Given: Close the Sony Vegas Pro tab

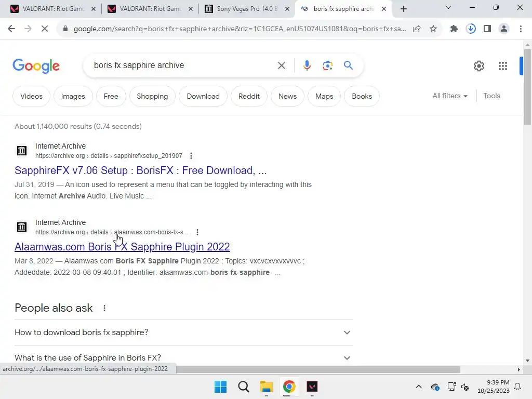Looking at the screenshot, I should [x=287, y=9].
